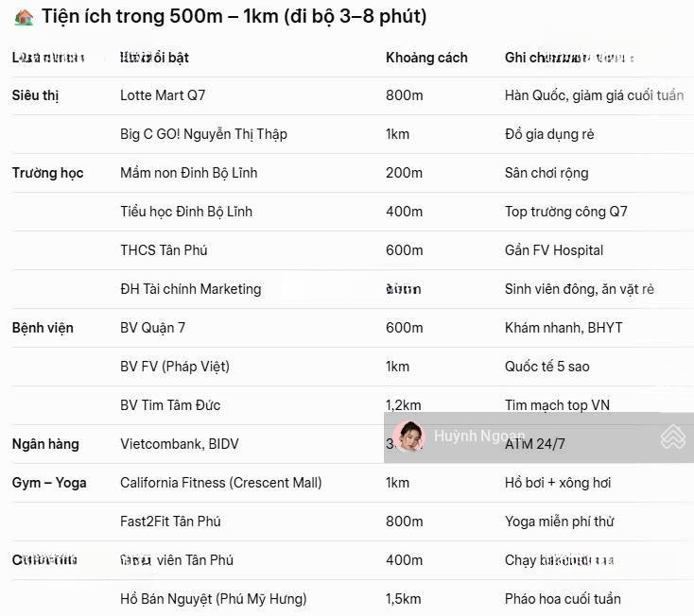Select the THCS Tân Phú entry

tap(164, 250)
